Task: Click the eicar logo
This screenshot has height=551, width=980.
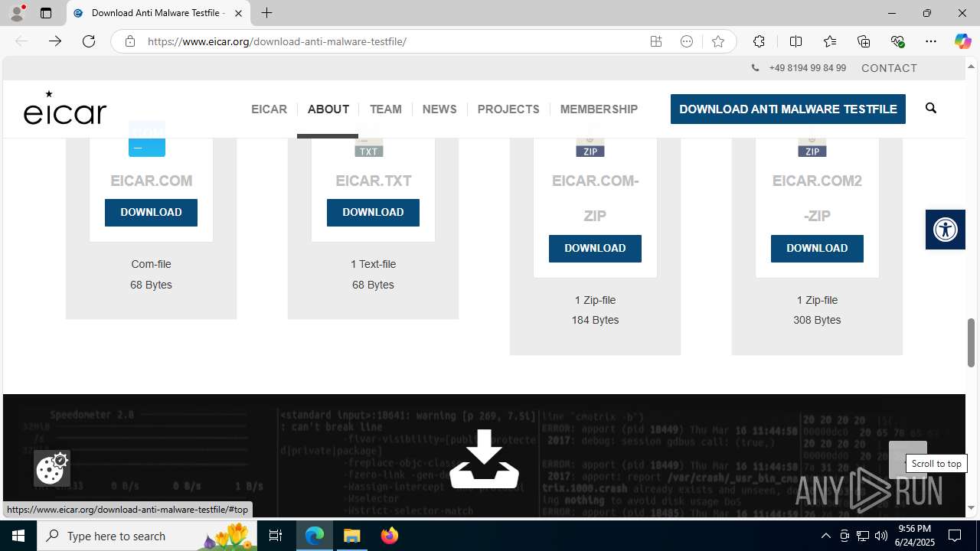Action: click(x=65, y=108)
